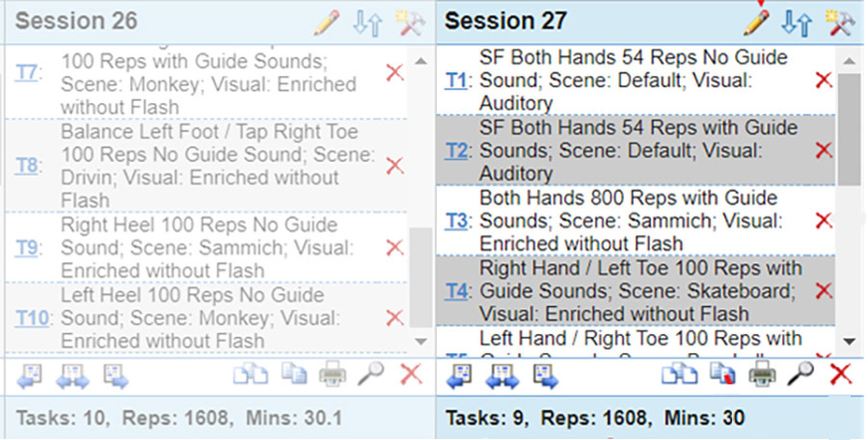Remove task T2 in Session 27
This screenshot has width=868, height=440.
click(x=824, y=151)
